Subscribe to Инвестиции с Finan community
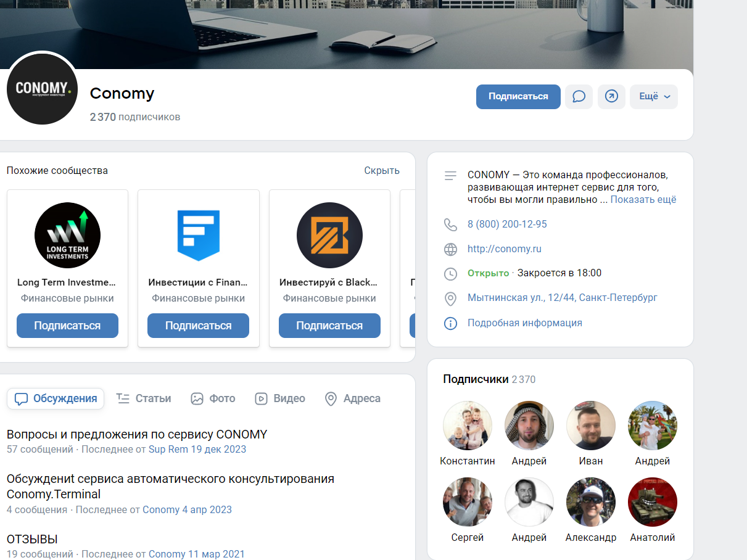Viewport: 747px width, 560px height. 199,326
